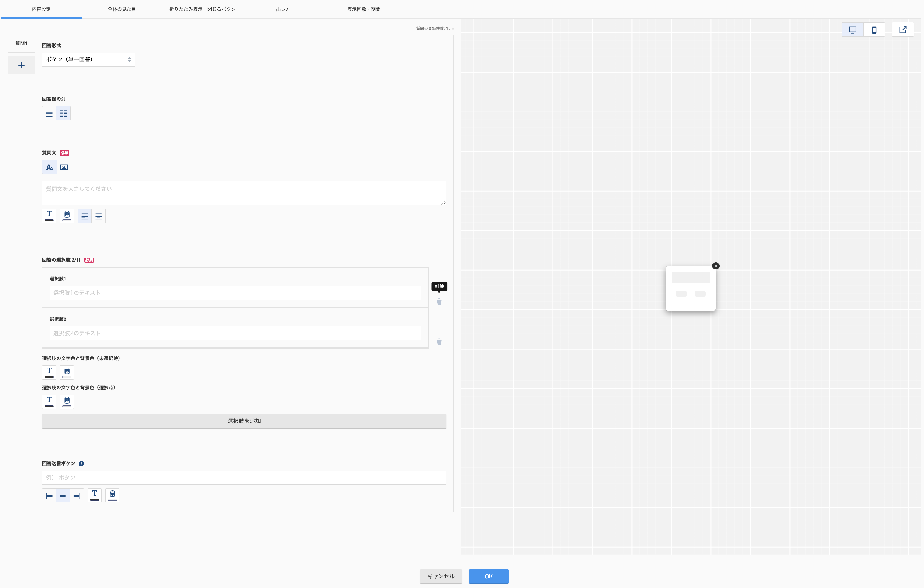
Task: Switch to mobile device preview
Action: [874, 30]
